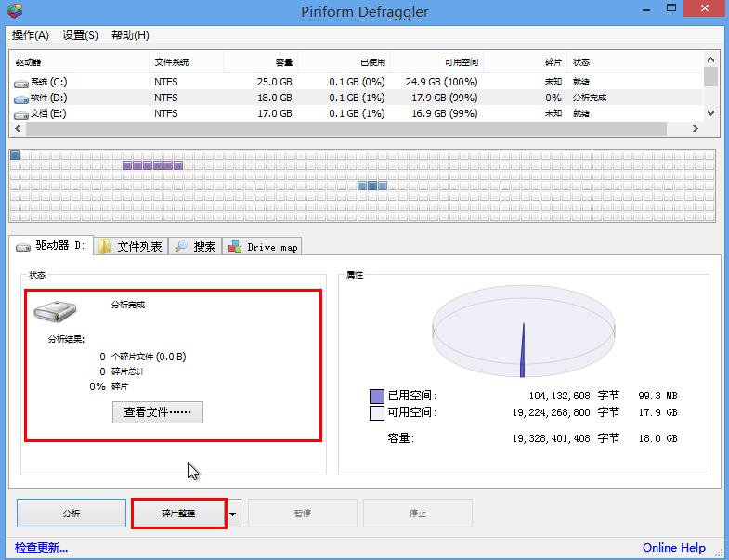Click the 文件系统 column header

point(186,62)
